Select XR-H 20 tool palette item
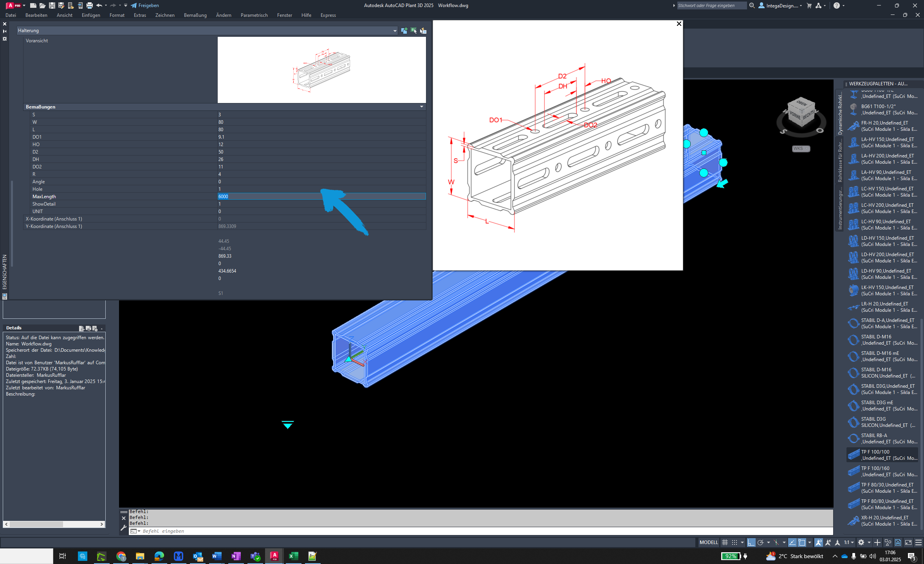 click(882, 521)
